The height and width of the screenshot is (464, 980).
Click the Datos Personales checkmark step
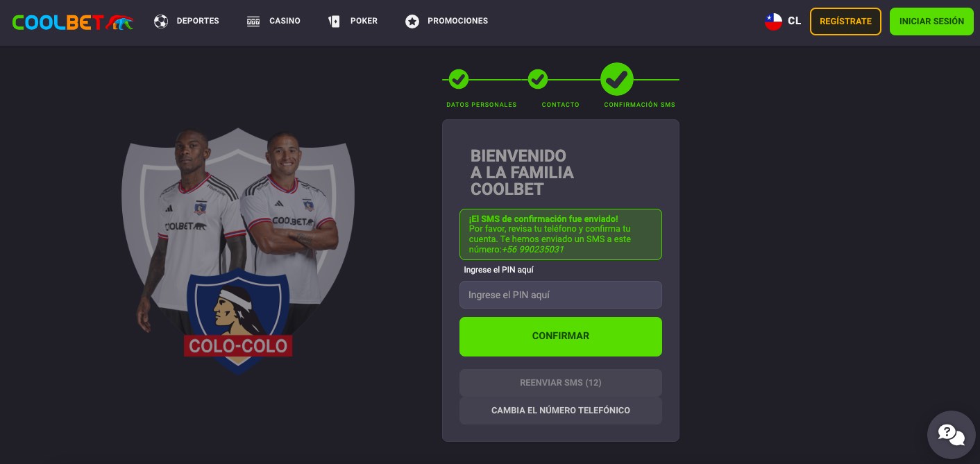(458, 80)
